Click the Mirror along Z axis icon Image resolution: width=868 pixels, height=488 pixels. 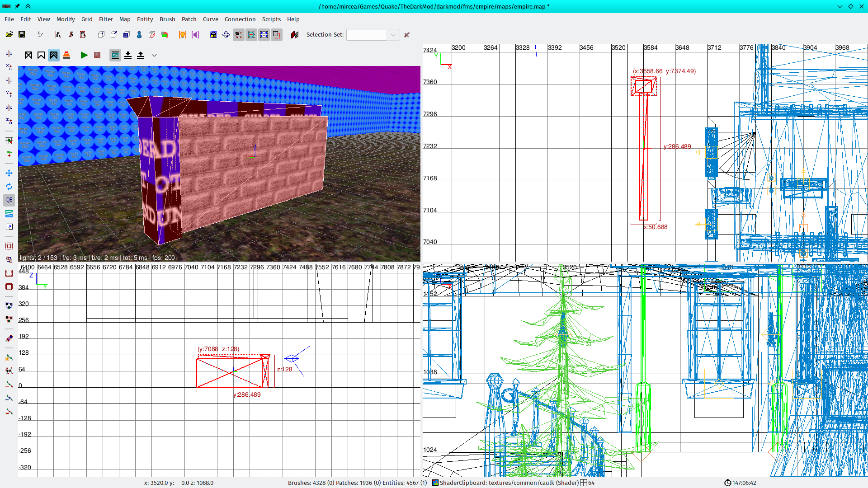pos(9,108)
